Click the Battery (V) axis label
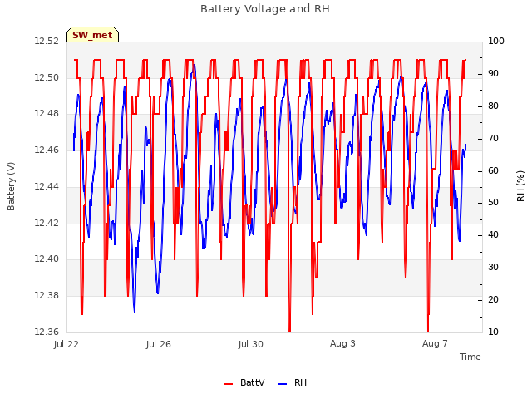 (x=11, y=186)
